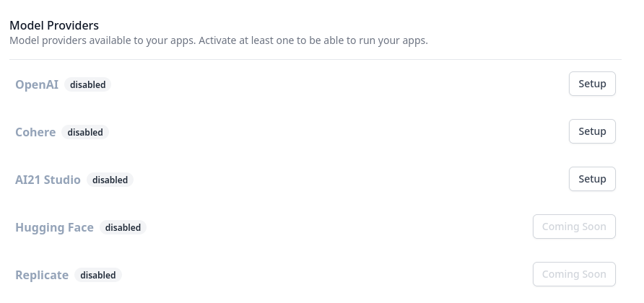Select the Replicate provider name

pyautogui.click(x=42, y=275)
